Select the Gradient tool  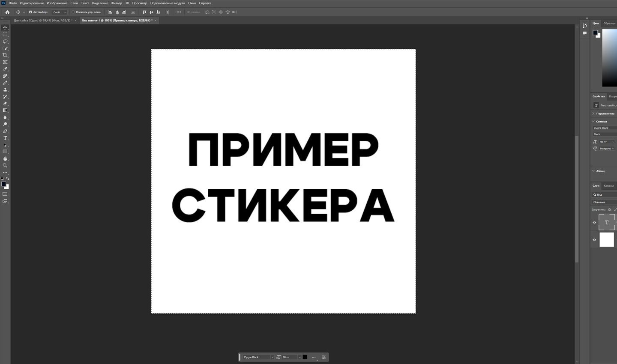5,110
